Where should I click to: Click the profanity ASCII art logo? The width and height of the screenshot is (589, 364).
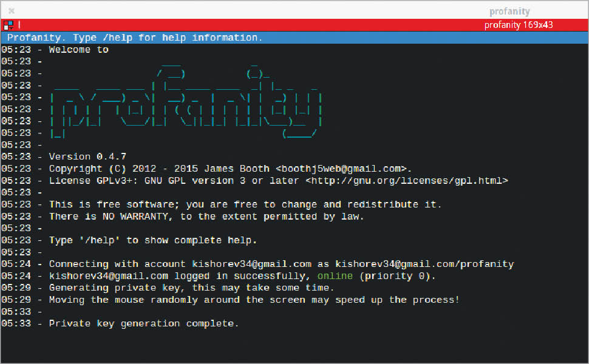186,101
